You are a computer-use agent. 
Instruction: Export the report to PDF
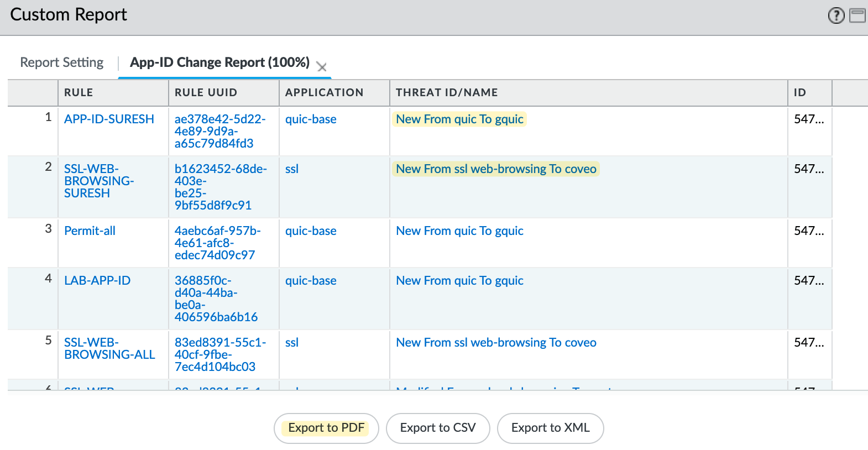[x=326, y=428]
